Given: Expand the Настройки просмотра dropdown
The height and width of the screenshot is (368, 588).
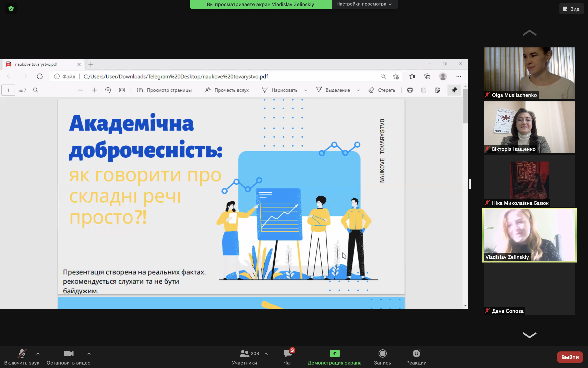Looking at the screenshot, I should click(x=364, y=4).
